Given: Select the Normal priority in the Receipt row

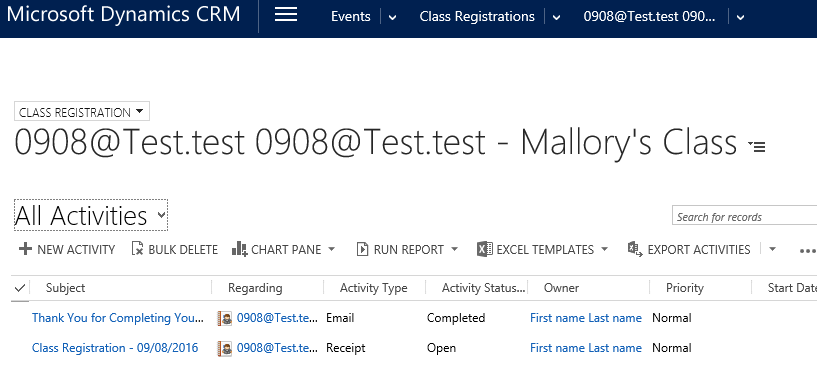Looking at the screenshot, I should tap(672, 348).
